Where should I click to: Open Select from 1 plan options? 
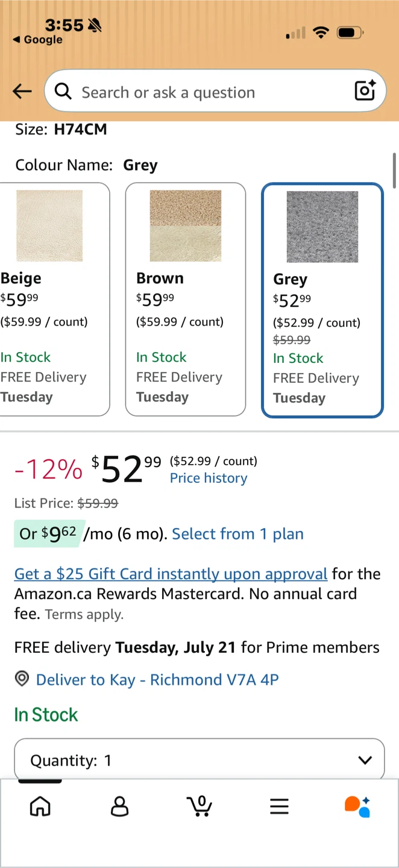tap(237, 534)
